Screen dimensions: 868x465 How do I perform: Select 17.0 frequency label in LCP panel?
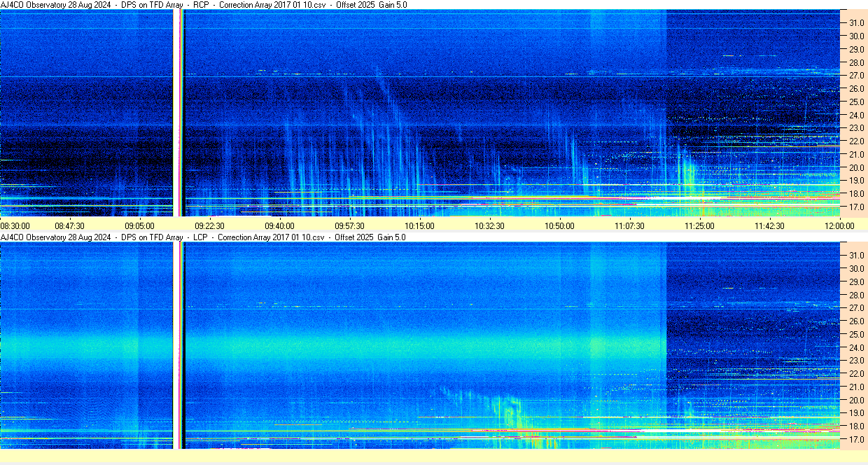(856, 440)
